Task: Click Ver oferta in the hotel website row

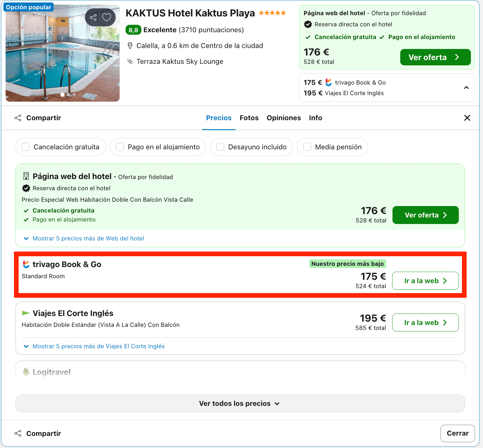Action: 425,215
